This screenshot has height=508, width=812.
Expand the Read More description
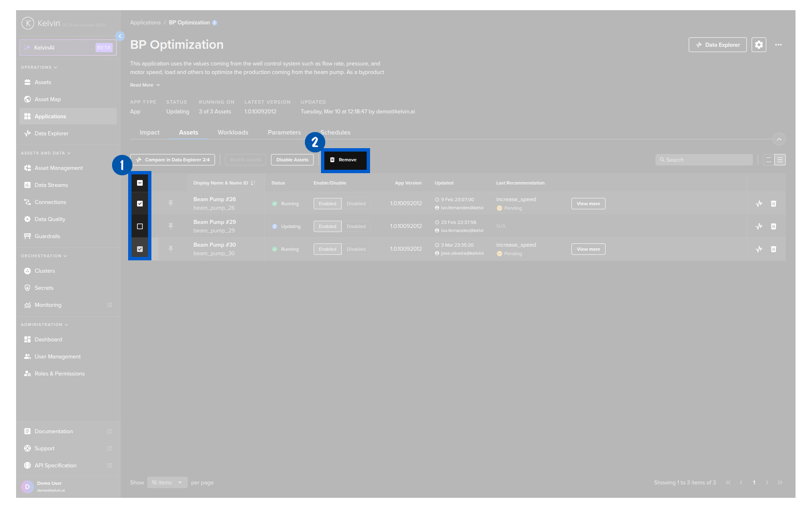click(x=145, y=85)
